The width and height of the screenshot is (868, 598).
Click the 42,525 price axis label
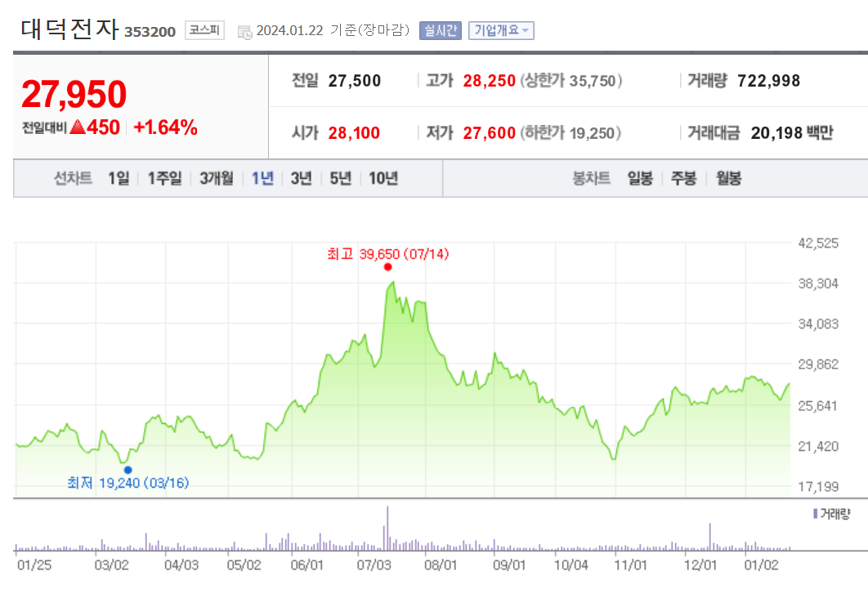click(818, 243)
